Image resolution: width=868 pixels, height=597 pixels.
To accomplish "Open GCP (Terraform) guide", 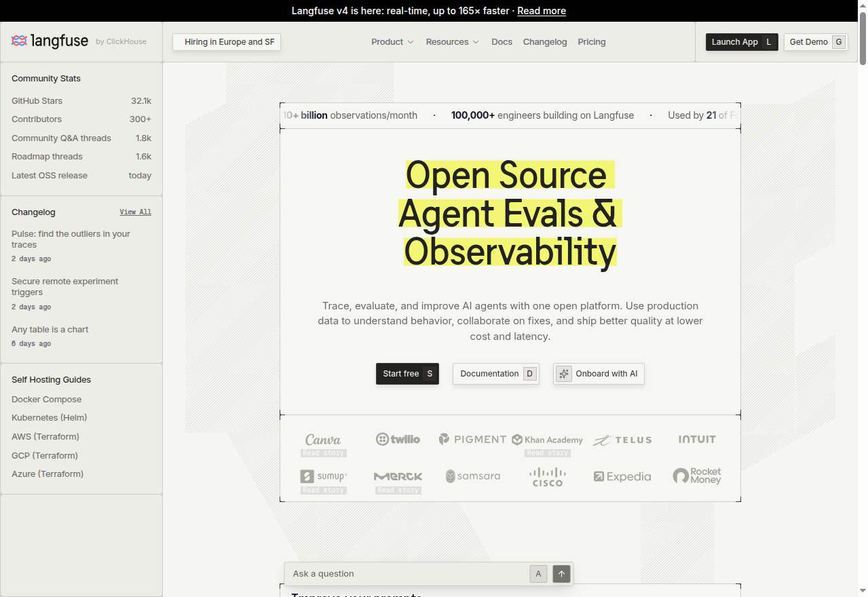I will 45,456.
